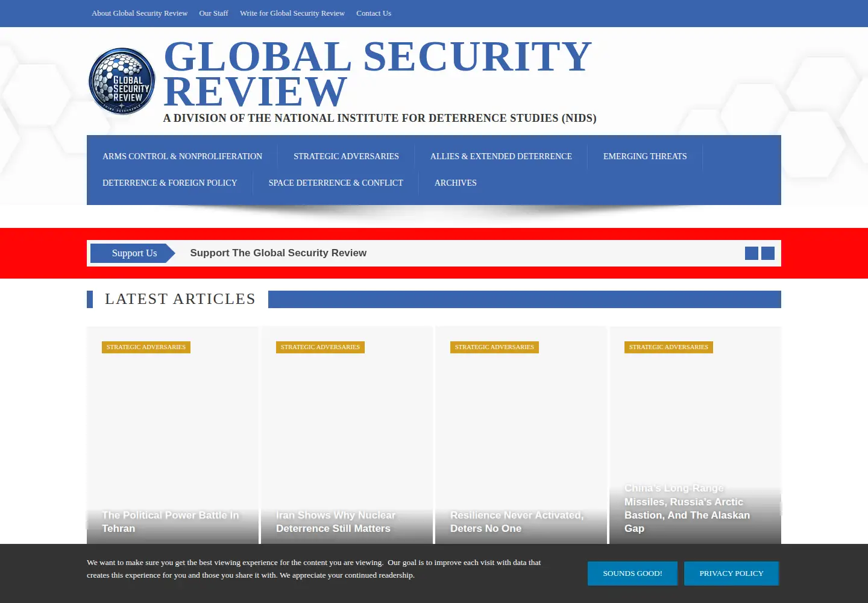Click the LATEST ARTICLES heading

(180, 299)
